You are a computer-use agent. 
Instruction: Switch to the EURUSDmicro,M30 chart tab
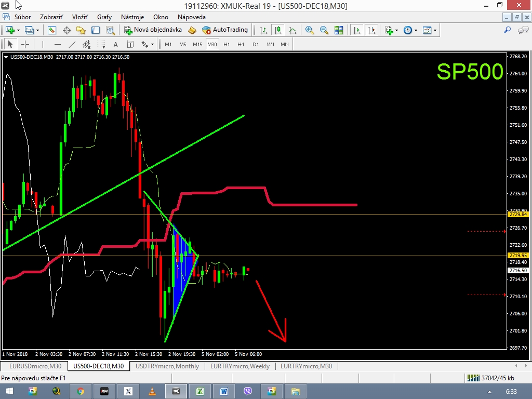[35, 366]
